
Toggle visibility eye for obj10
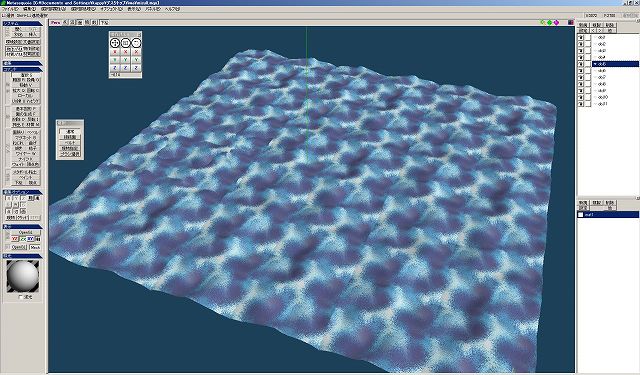tap(581, 98)
